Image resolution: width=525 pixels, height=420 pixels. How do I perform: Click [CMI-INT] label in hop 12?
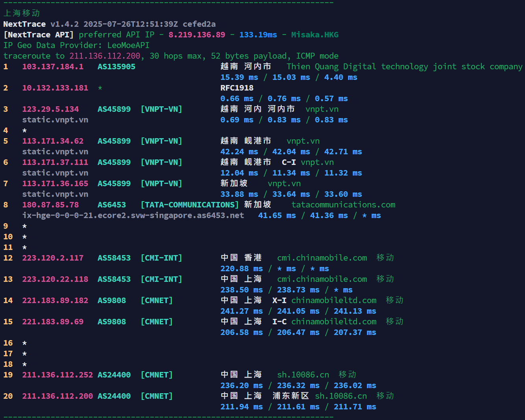(161, 258)
